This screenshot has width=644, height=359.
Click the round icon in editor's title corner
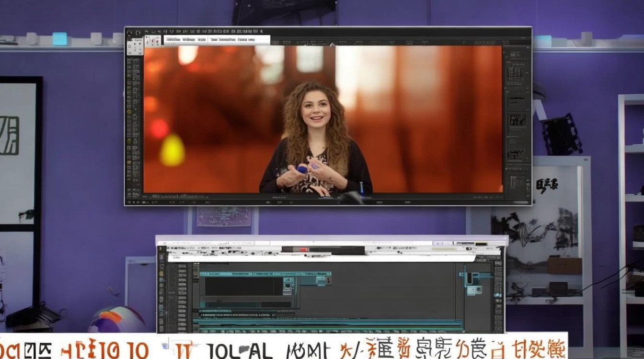coord(130,33)
